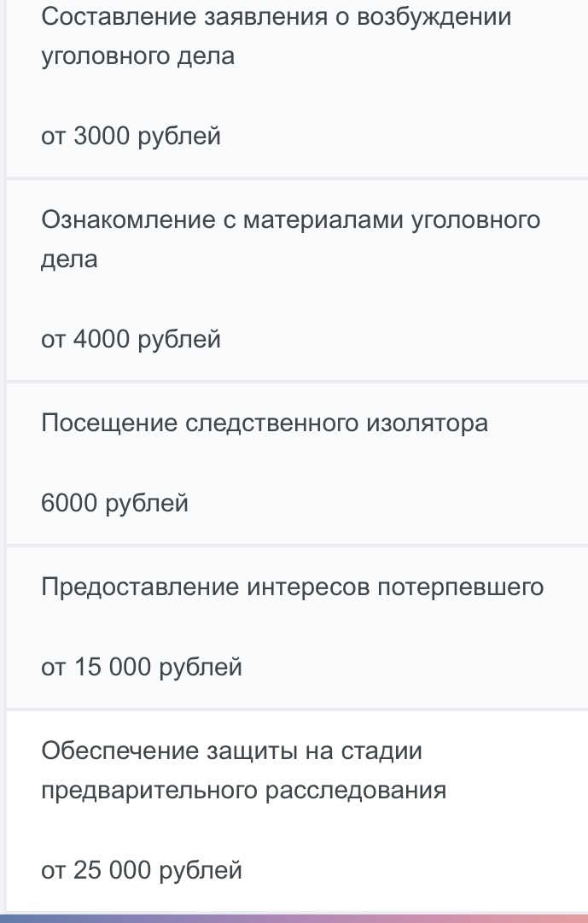Click the word 'изолятора' in third card

pos(427,423)
